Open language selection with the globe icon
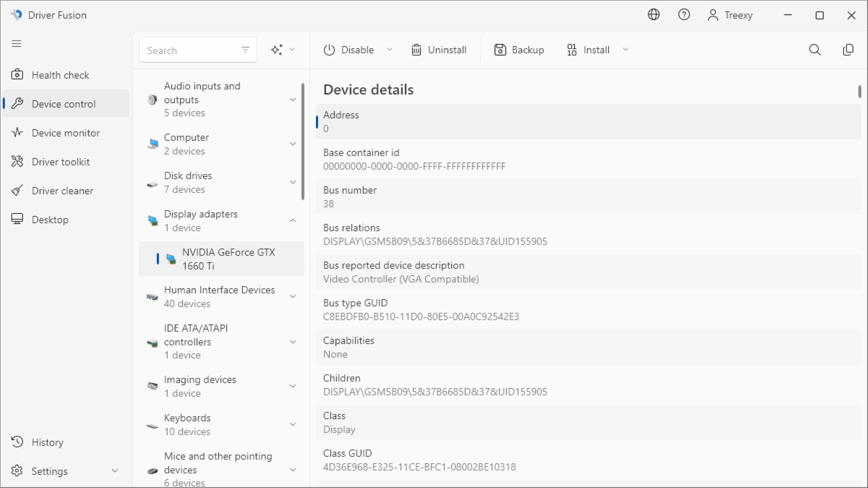Image resolution: width=868 pixels, height=488 pixels. (653, 14)
